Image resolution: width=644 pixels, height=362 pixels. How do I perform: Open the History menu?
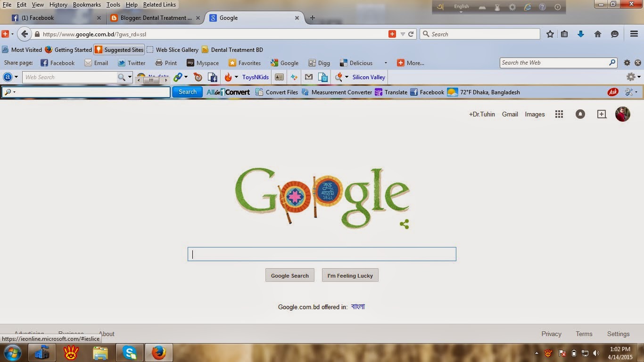(58, 5)
